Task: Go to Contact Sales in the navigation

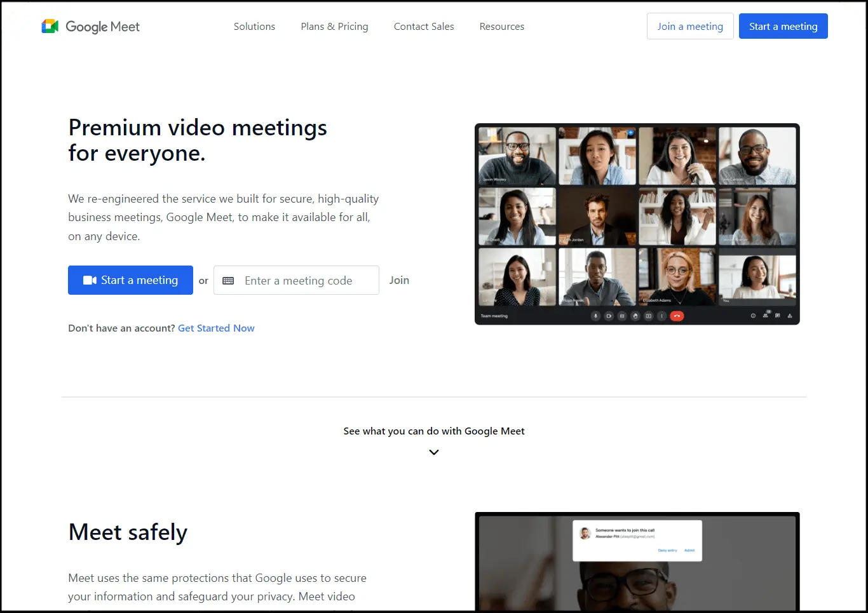Action: pyautogui.click(x=424, y=27)
